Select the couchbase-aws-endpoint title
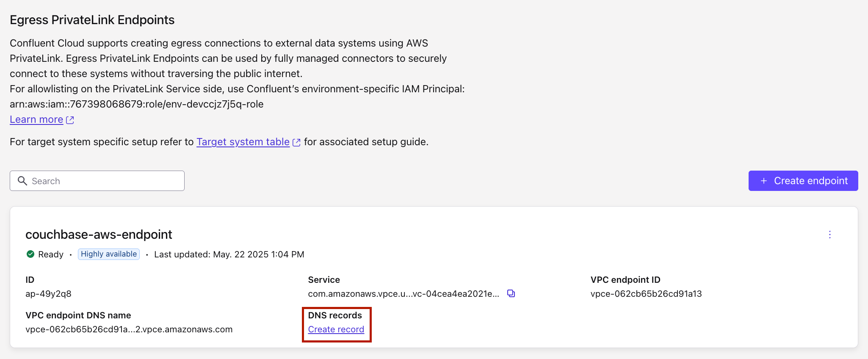The image size is (868, 359). [99, 235]
